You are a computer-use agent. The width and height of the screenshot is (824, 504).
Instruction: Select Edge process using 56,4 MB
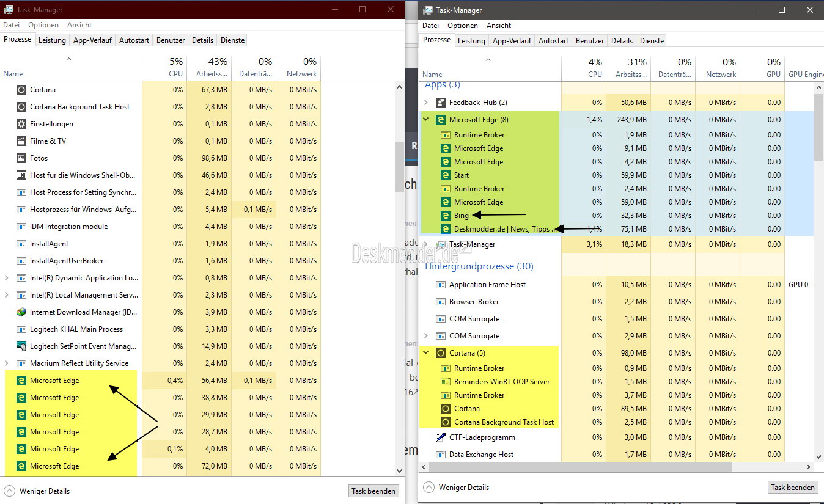tap(161, 381)
